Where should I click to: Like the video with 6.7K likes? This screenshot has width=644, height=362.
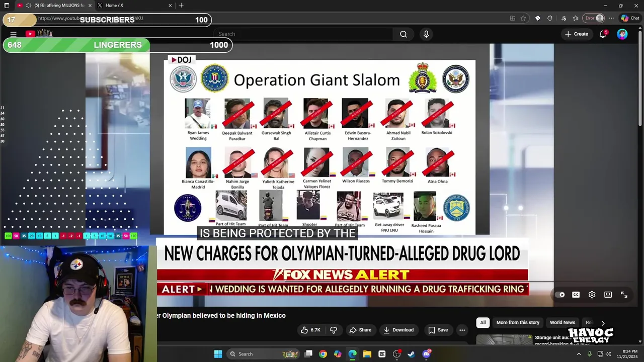(310, 330)
